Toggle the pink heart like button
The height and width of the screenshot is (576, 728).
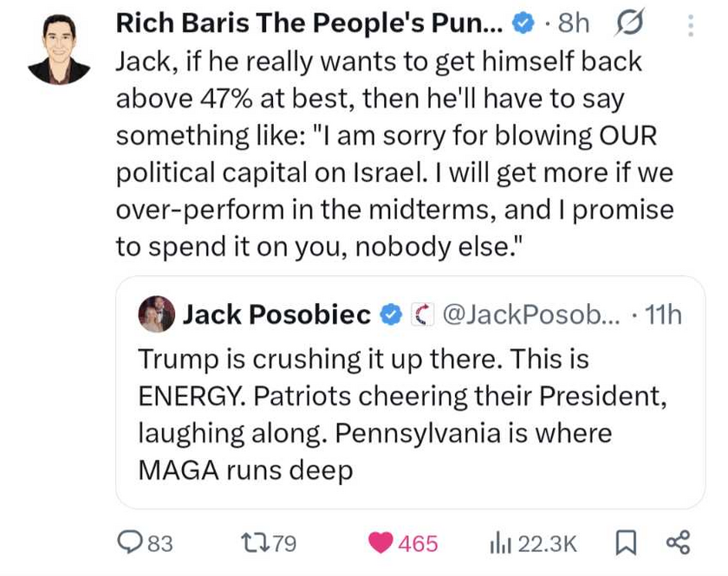pyautogui.click(x=380, y=543)
